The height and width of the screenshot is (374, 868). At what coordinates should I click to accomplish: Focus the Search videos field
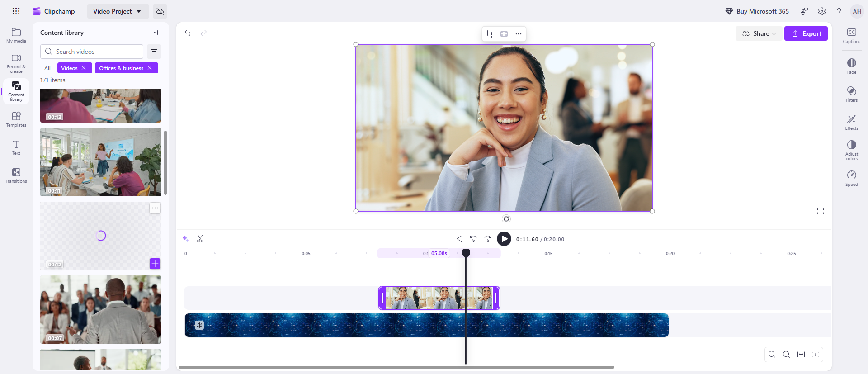coord(92,52)
